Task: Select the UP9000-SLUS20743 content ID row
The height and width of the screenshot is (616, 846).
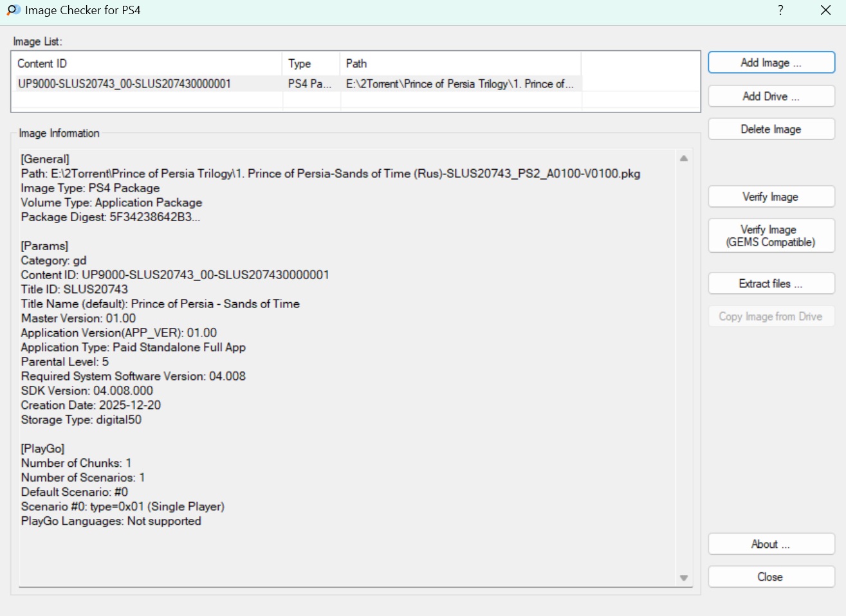Action: pyautogui.click(x=124, y=84)
